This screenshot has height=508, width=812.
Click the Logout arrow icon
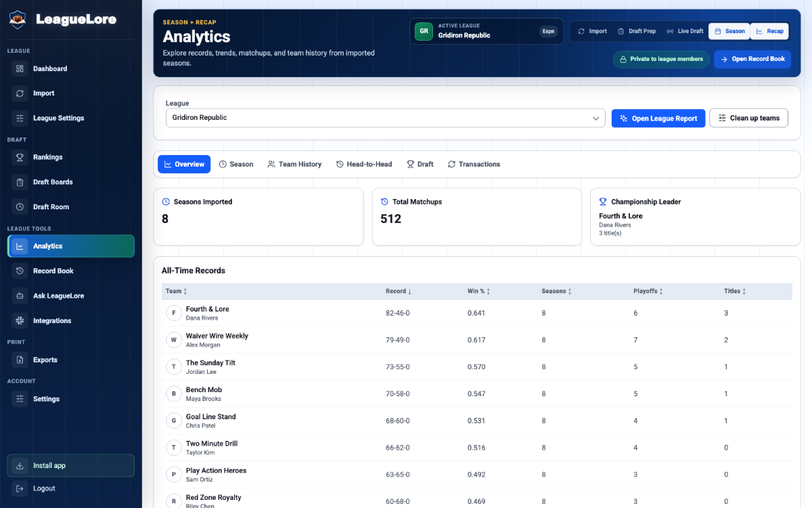20,488
